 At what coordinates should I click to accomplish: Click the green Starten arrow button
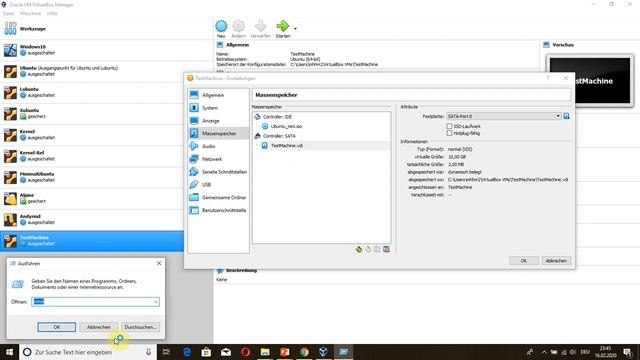pyautogui.click(x=283, y=29)
